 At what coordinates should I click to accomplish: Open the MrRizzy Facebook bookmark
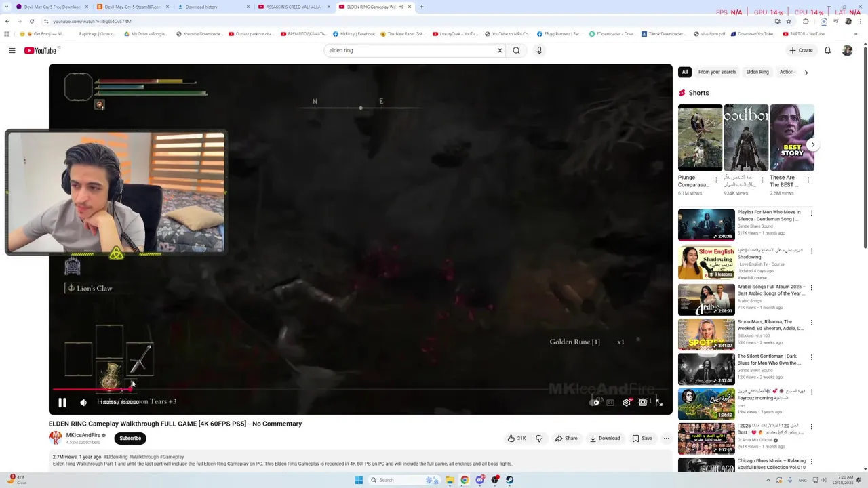click(353, 34)
